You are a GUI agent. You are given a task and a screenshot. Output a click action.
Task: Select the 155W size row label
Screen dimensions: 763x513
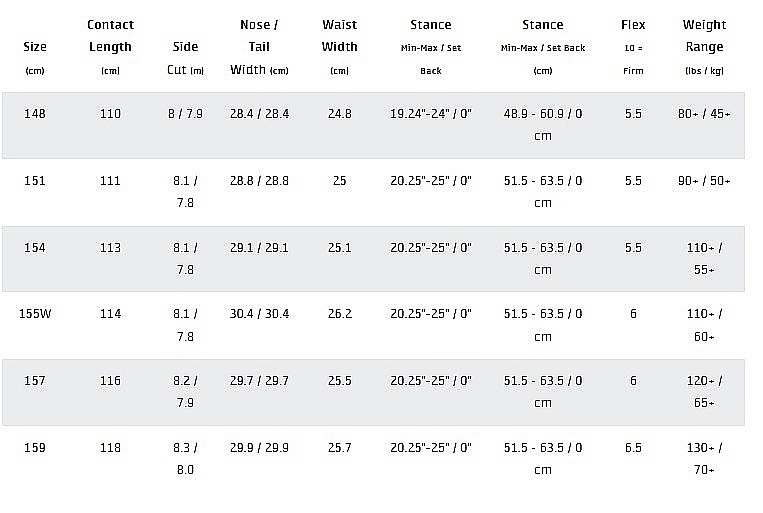[35, 314]
